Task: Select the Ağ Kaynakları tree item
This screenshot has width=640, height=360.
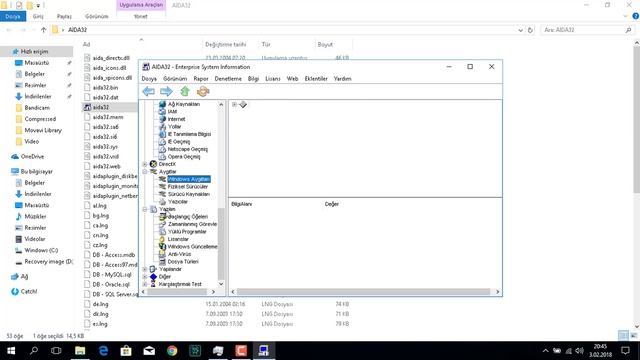Action: pos(184,104)
